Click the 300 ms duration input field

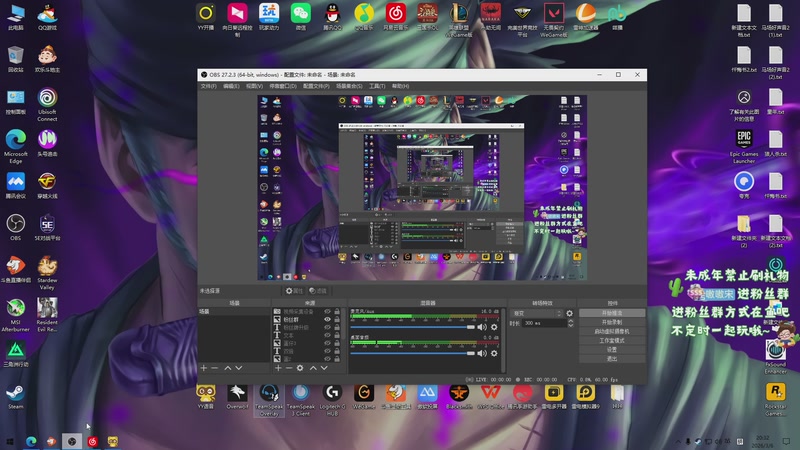pyautogui.click(x=544, y=323)
